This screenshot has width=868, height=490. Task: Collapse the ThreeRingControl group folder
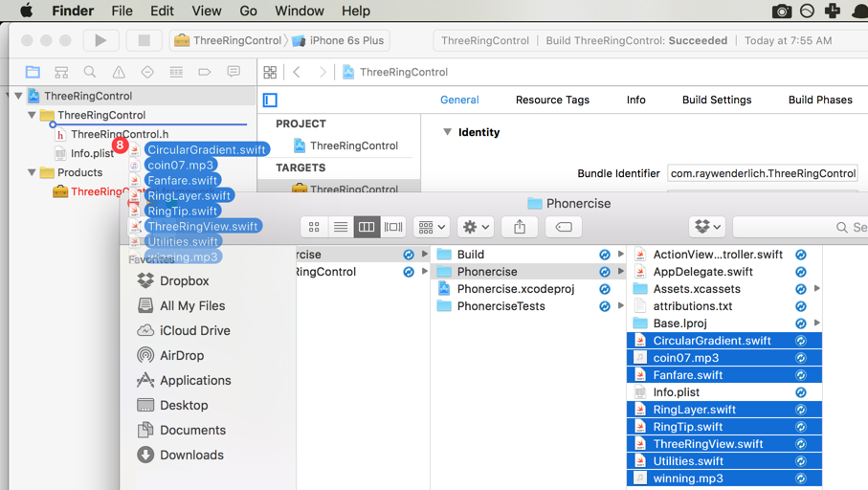(32, 115)
